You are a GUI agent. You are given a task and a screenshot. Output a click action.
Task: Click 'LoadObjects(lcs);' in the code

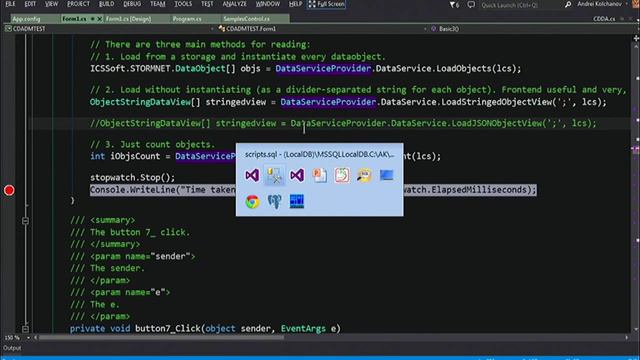coord(479,69)
